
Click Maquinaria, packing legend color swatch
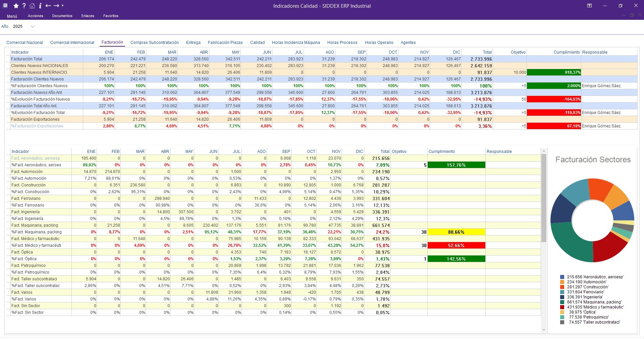(562, 302)
